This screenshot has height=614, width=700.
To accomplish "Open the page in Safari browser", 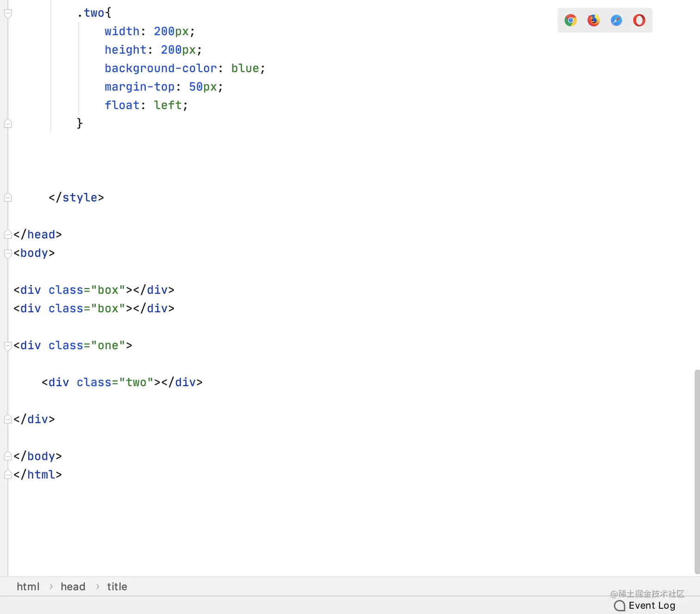I will tap(616, 20).
